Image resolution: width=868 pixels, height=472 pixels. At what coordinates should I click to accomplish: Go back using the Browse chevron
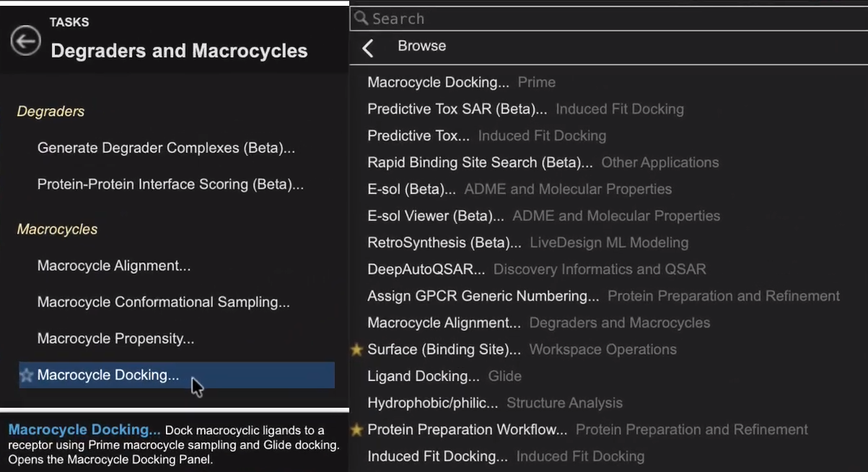(x=368, y=48)
